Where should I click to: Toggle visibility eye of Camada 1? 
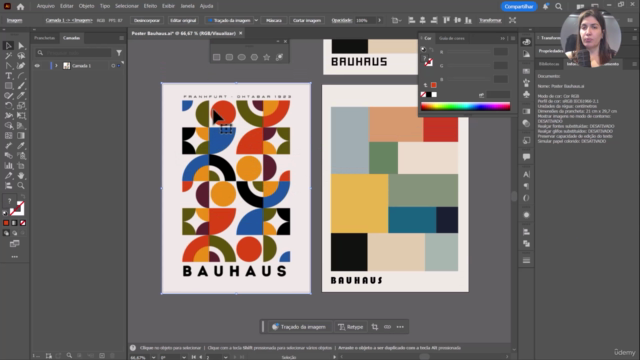[37, 66]
